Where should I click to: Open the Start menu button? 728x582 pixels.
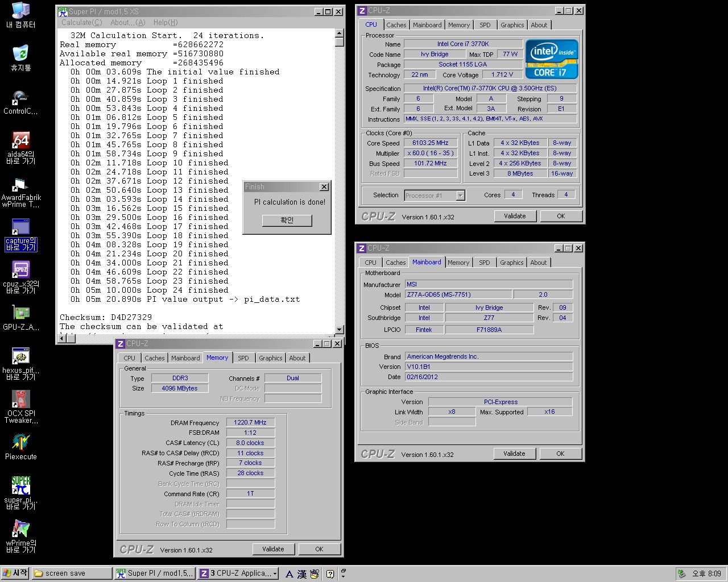tap(15, 573)
